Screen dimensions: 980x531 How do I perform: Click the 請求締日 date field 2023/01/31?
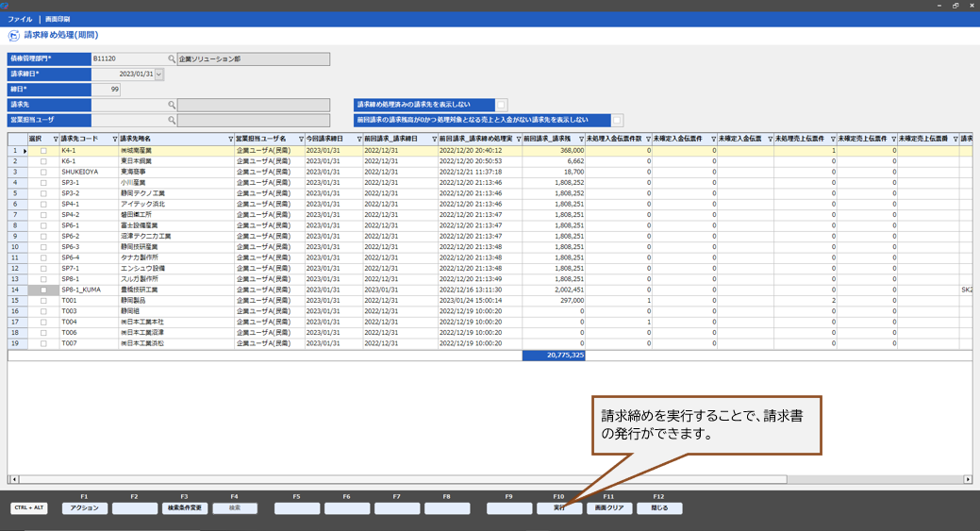(124, 75)
